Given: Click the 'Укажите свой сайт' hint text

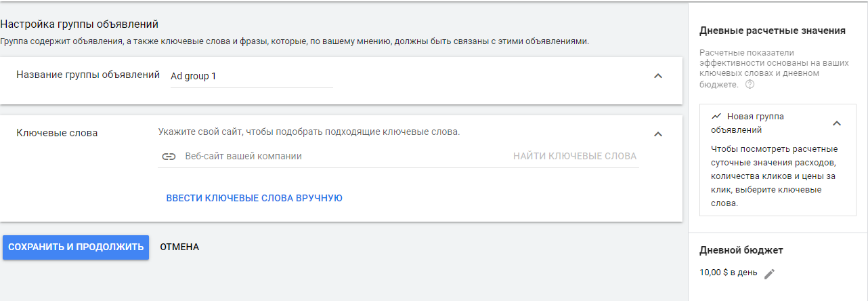Looking at the screenshot, I should tap(309, 132).
